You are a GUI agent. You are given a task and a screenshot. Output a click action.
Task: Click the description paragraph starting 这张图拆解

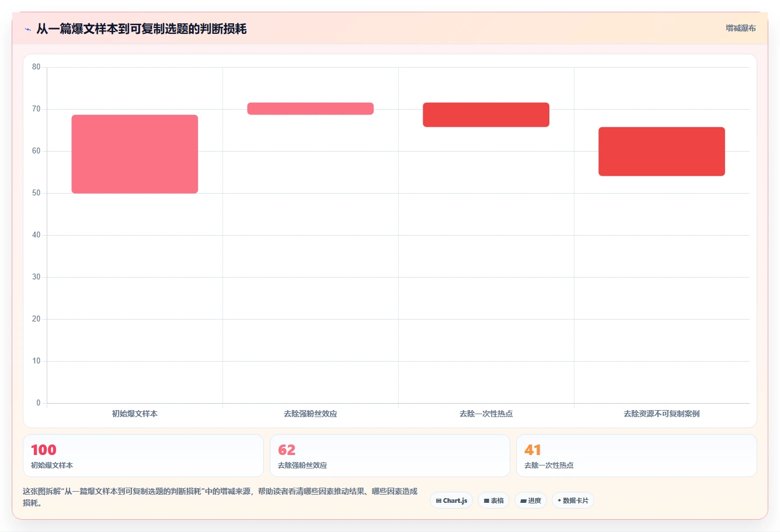pyautogui.click(x=220, y=497)
